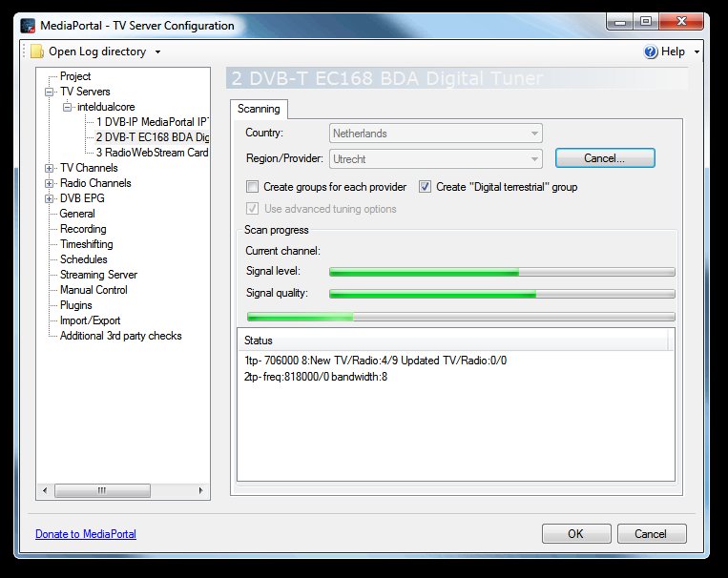The width and height of the screenshot is (728, 578).
Task: Open the Country dropdown showing Netherlands
Action: pyautogui.click(x=435, y=134)
